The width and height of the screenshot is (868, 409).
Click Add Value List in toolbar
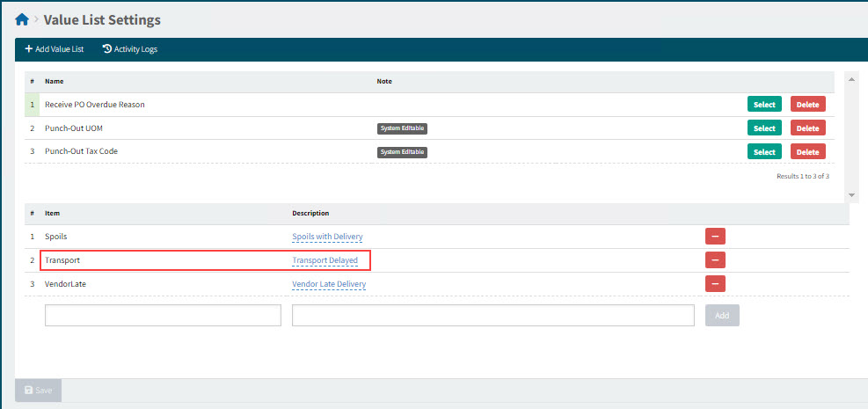coord(55,49)
